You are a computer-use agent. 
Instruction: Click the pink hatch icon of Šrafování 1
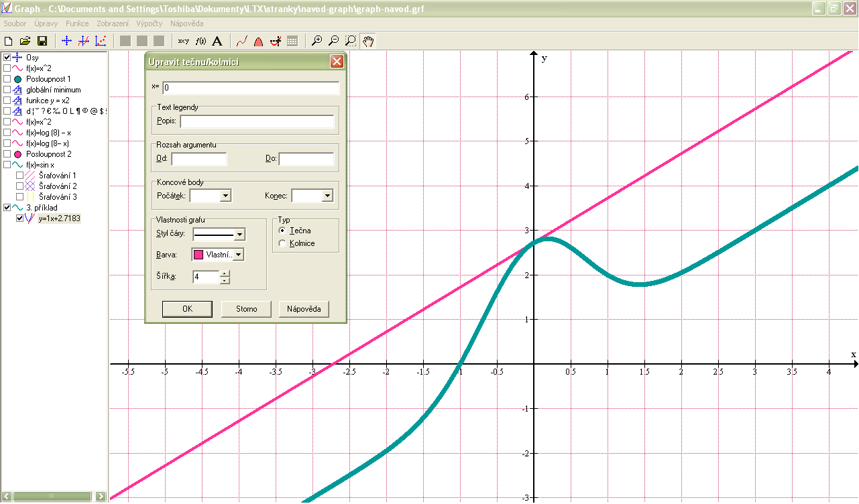30,176
